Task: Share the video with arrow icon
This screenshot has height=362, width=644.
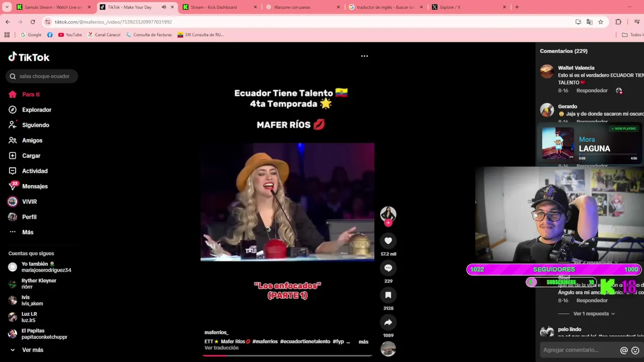Action: coord(388,322)
